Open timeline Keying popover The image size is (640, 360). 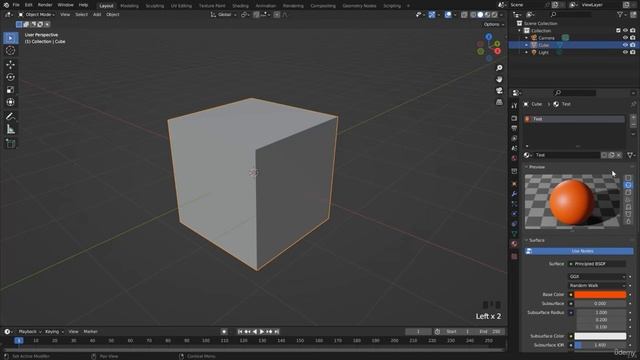click(x=54, y=332)
